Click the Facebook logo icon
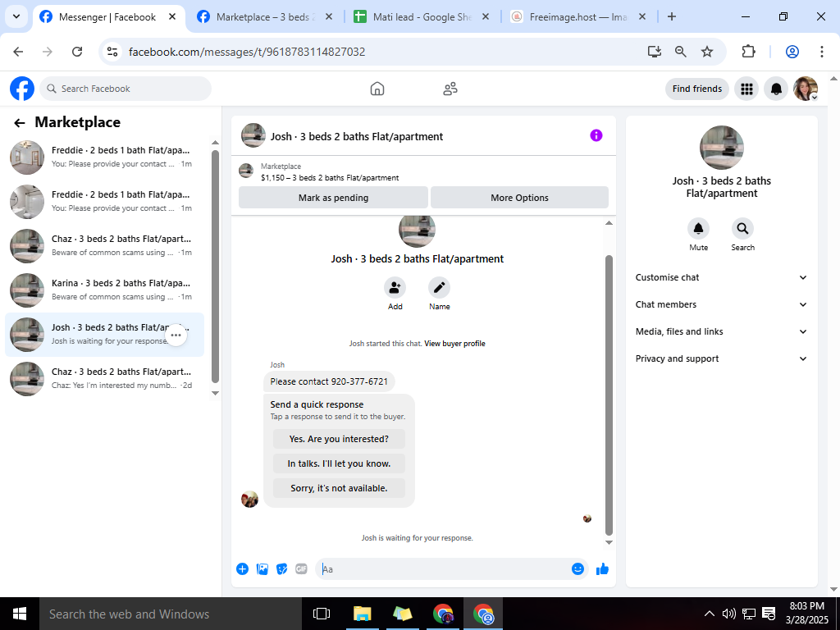Viewport: 840px width, 630px height. point(22,89)
